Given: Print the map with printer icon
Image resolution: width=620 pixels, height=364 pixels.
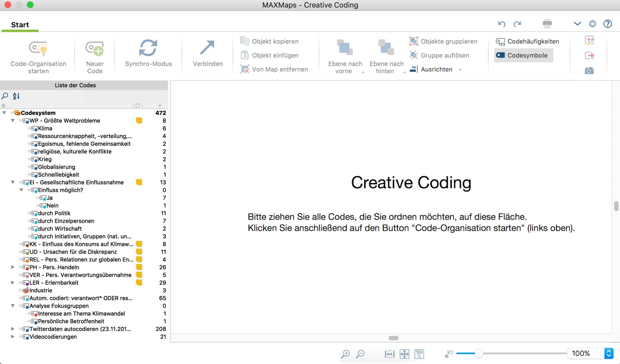Looking at the screenshot, I should coord(547,24).
